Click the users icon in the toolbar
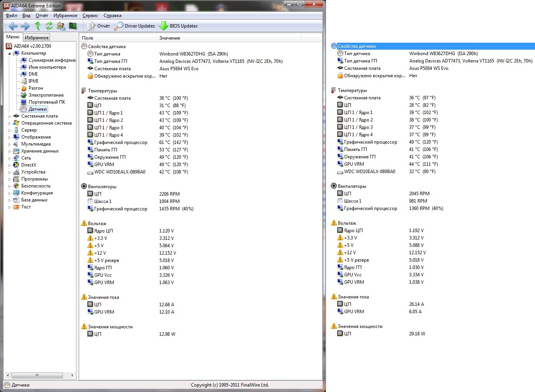The width and height of the screenshot is (535, 392). [61, 26]
